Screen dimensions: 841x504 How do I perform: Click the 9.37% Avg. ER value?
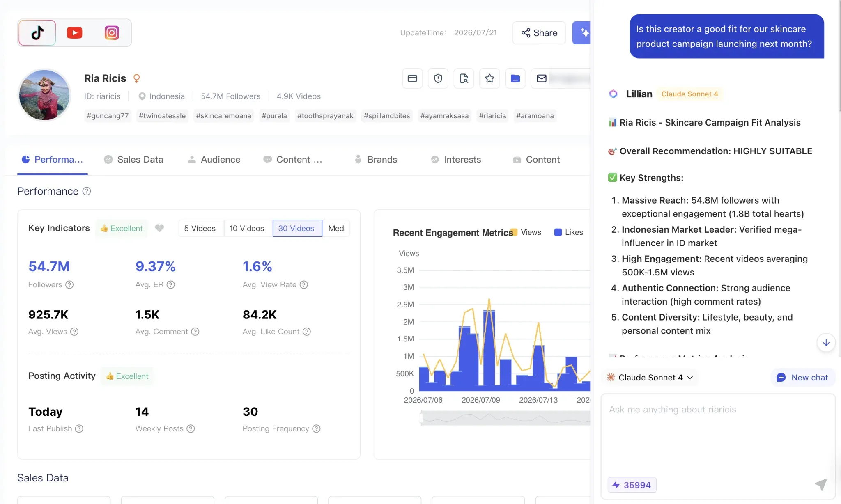pyautogui.click(x=155, y=267)
